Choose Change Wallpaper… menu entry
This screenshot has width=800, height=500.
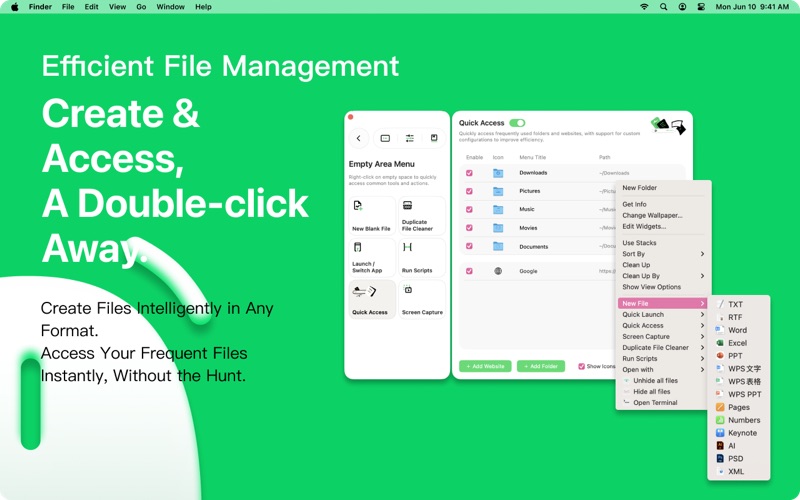(652, 215)
